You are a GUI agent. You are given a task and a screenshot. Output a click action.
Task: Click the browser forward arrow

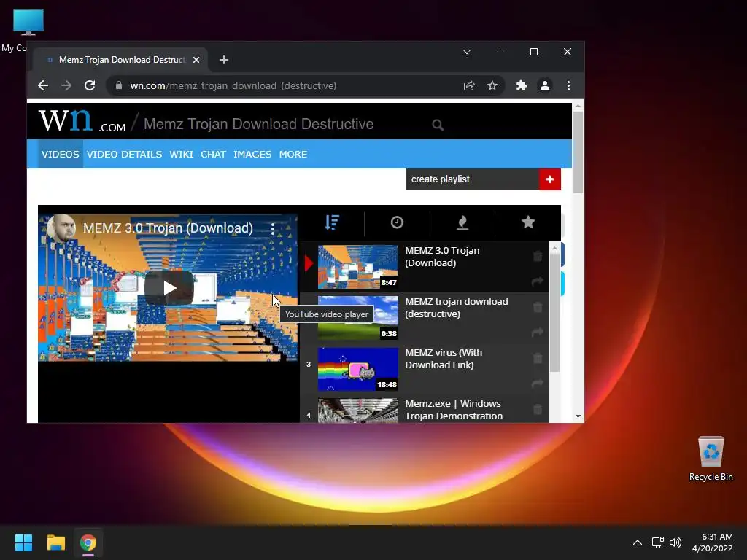pyautogui.click(x=66, y=86)
